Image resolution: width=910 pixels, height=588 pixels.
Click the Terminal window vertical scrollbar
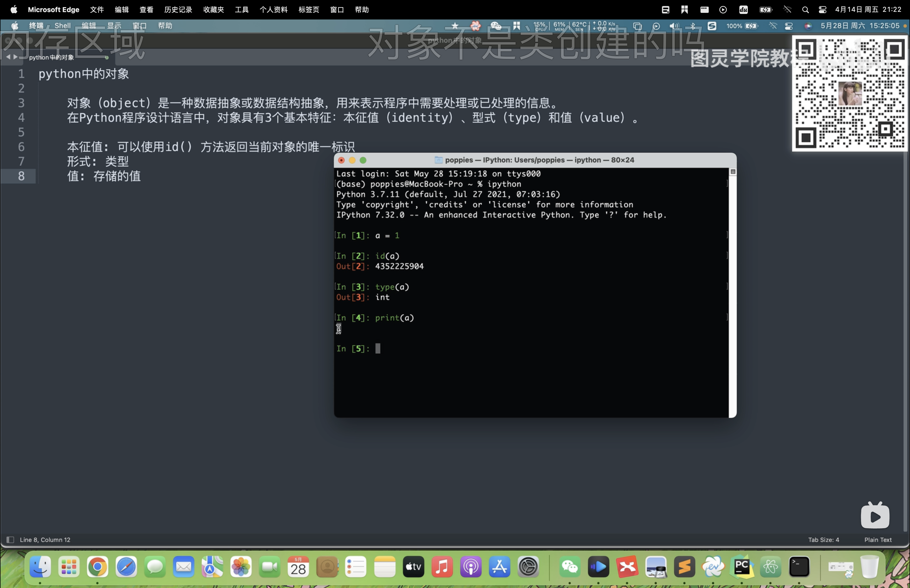pyautogui.click(x=733, y=292)
